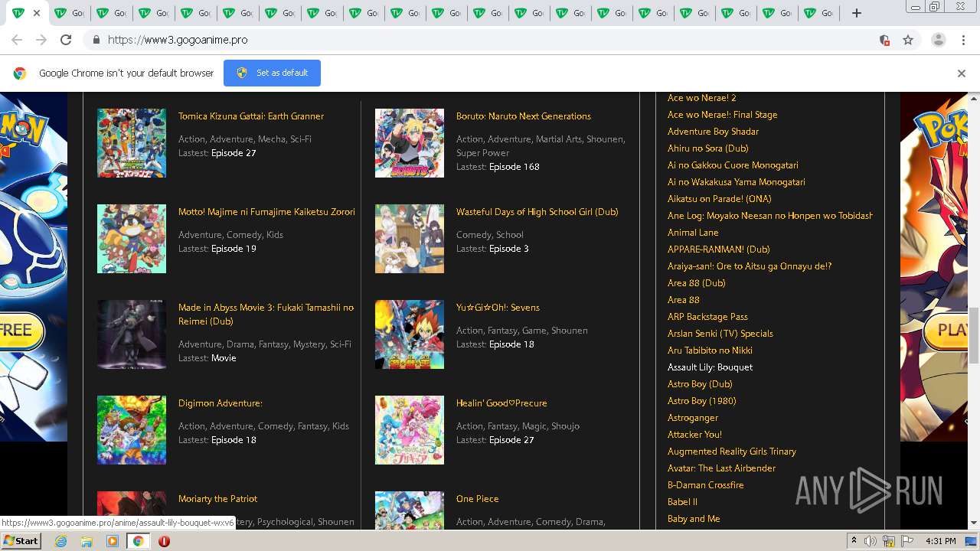Open Animal Lane in sidebar list

coord(693,233)
